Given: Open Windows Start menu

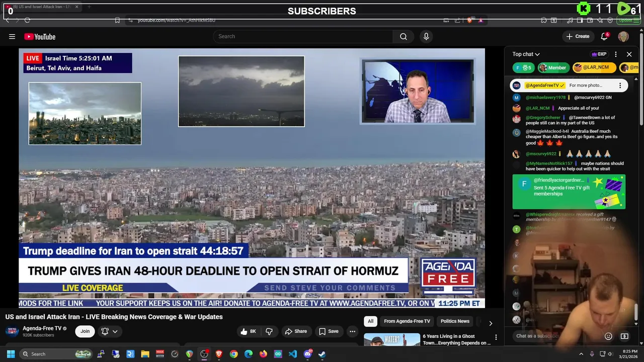Looking at the screenshot, I should point(11,354).
